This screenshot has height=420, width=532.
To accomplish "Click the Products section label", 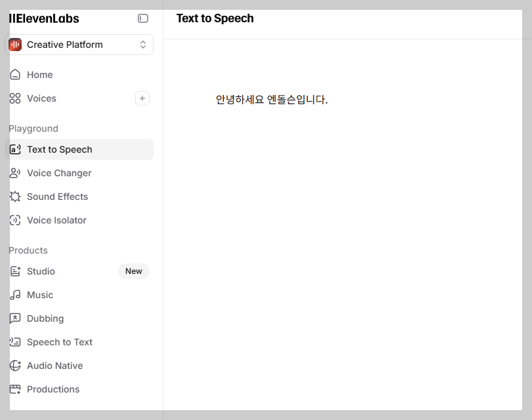I will (28, 250).
